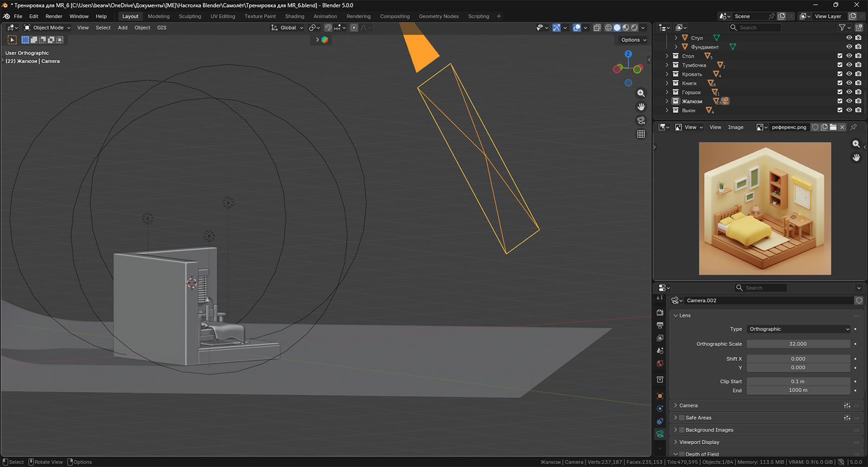The height and width of the screenshot is (467, 868).
Task: Open the outliner filter funnel icon
Action: tap(842, 28)
